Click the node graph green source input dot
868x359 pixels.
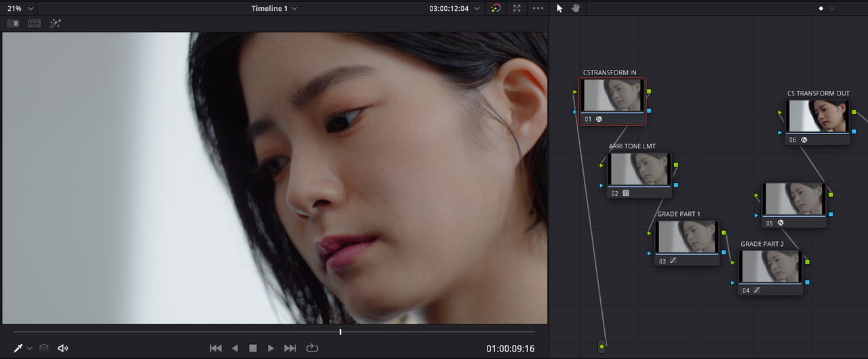pos(601,347)
